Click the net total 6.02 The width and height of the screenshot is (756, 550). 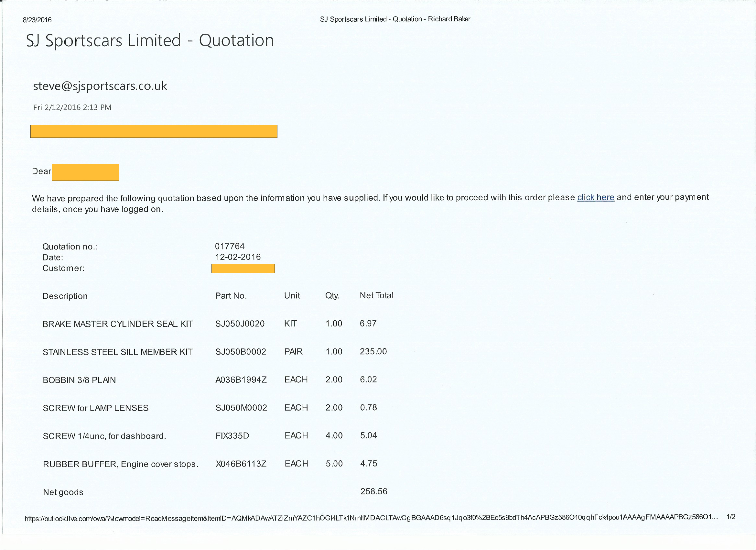[368, 379]
